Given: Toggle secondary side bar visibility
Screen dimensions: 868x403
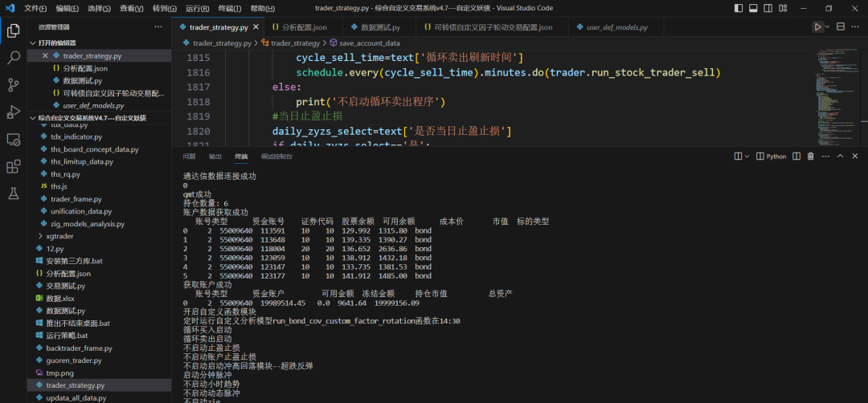Looking at the screenshot, I should [768, 8].
